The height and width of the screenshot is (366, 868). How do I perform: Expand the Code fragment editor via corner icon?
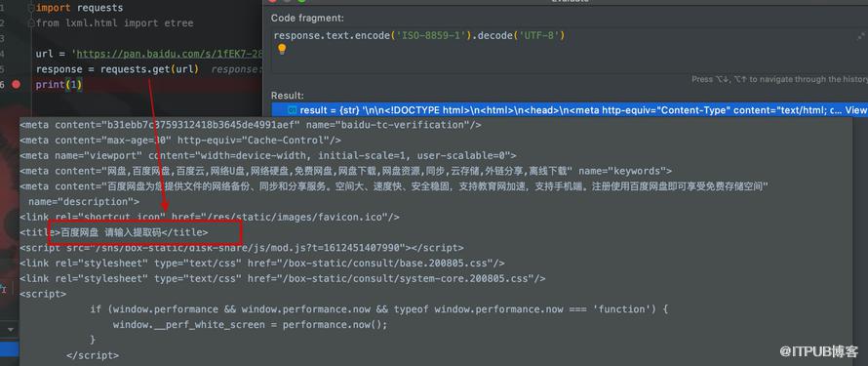pyautogui.click(x=861, y=36)
